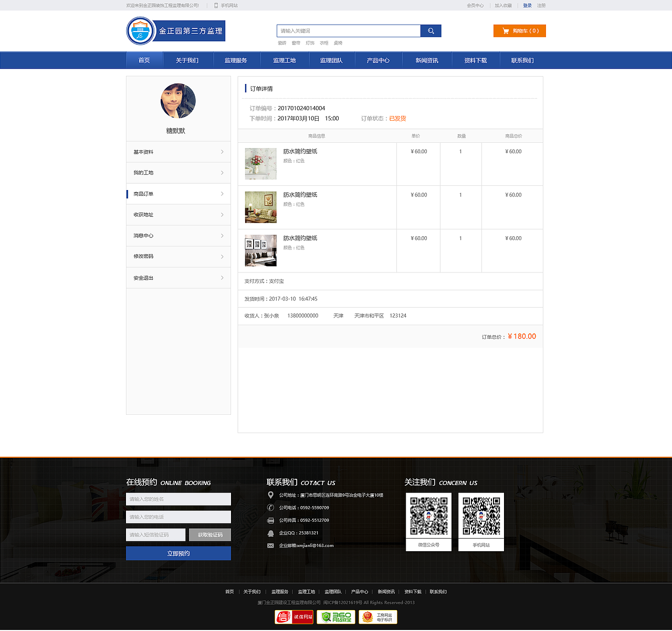Click the company address location pin icon

click(x=270, y=495)
